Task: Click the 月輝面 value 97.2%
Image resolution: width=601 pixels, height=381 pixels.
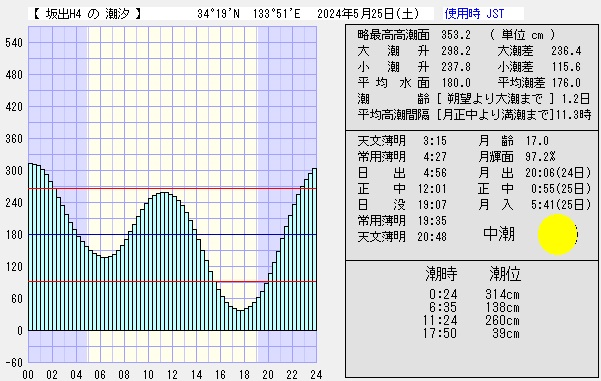Action: click(540, 157)
